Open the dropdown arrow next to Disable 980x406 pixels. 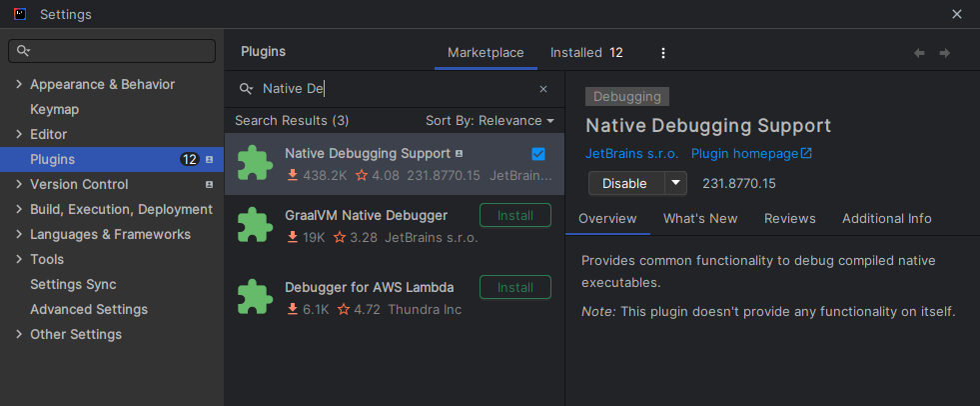(675, 183)
